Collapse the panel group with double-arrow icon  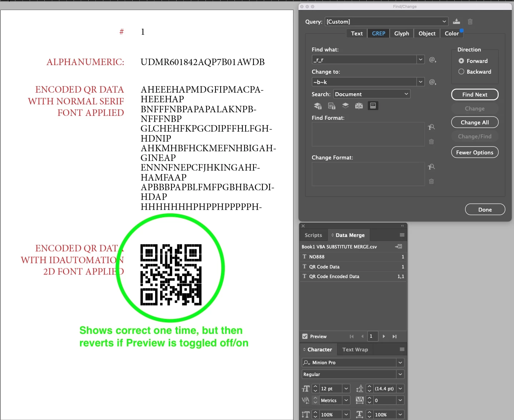[402, 226]
